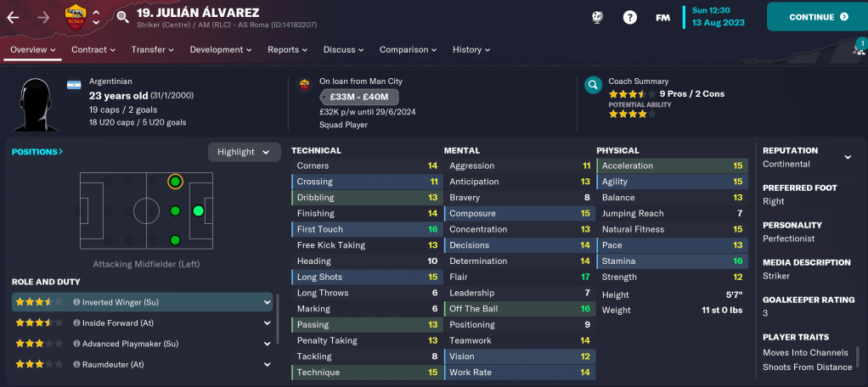The width and height of the screenshot is (868, 387).
Task: Open the Positions link
Action: pyautogui.click(x=37, y=152)
